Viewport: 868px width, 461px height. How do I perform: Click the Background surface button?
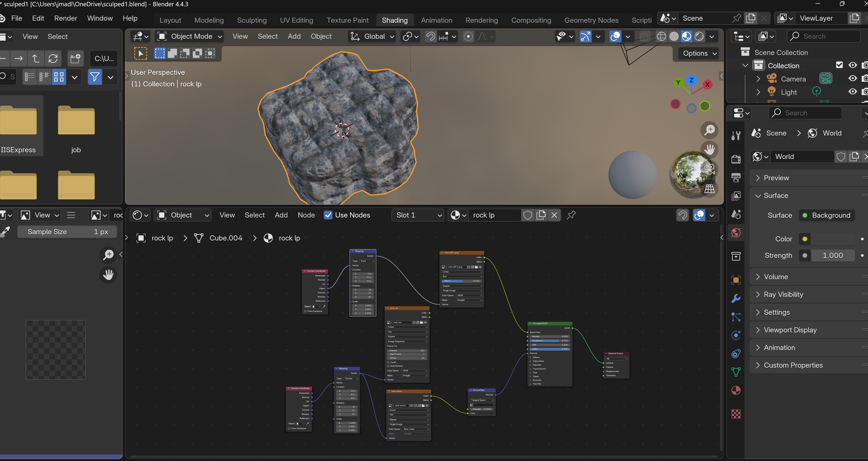tap(826, 215)
